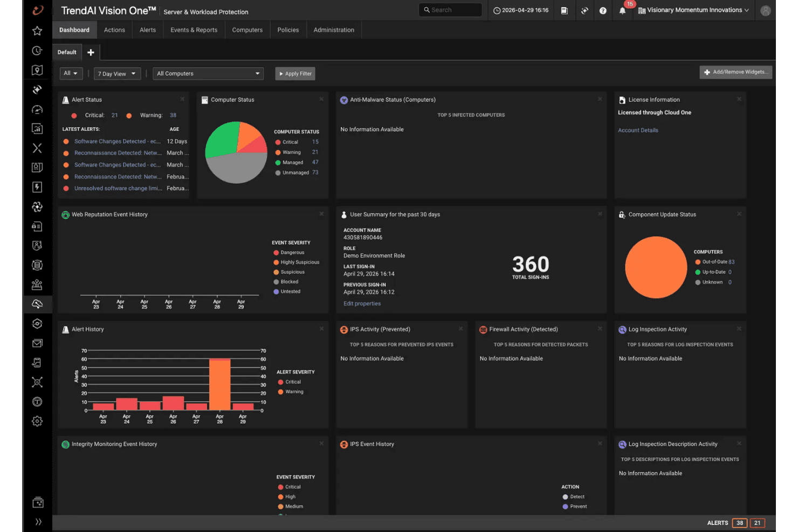This screenshot has height=532, width=798.
Task: Open the envelope email sidebar icon
Action: pyautogui.click(x=37, y=343)
